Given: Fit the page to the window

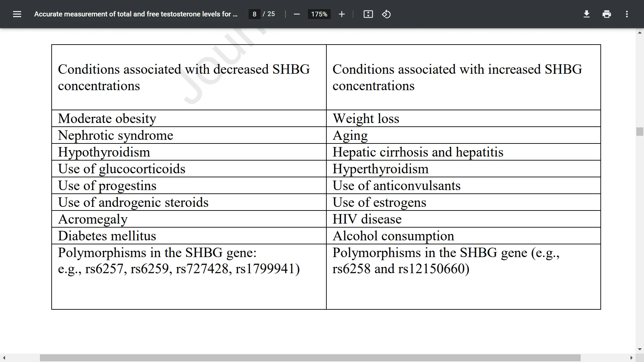Looking at the screenshot, I should [x=368, y=14].
